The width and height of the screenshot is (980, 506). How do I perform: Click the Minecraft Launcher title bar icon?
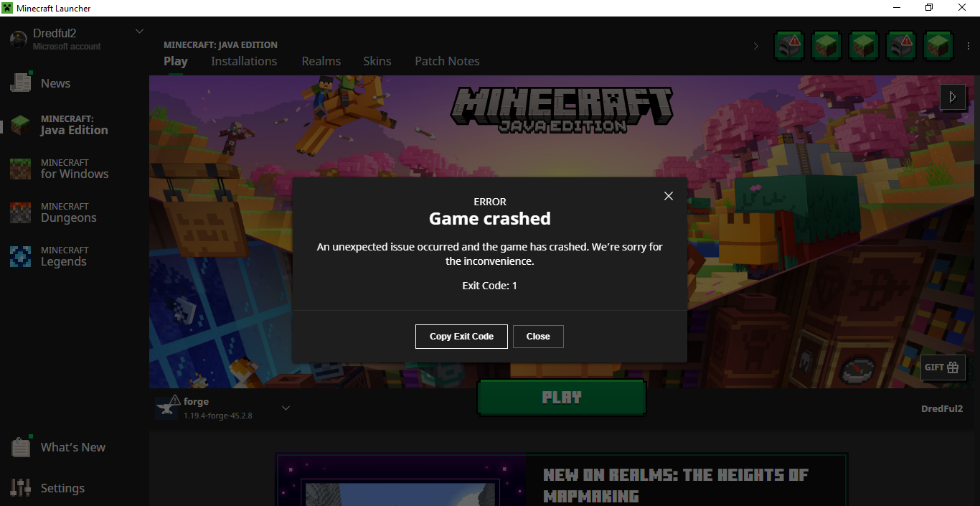pos(7,8)
